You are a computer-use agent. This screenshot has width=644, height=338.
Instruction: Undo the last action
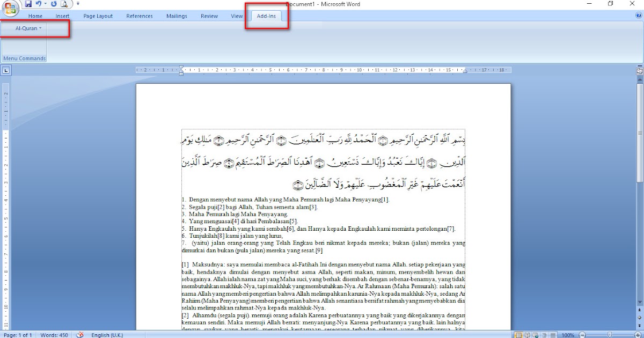coord(38,4)
